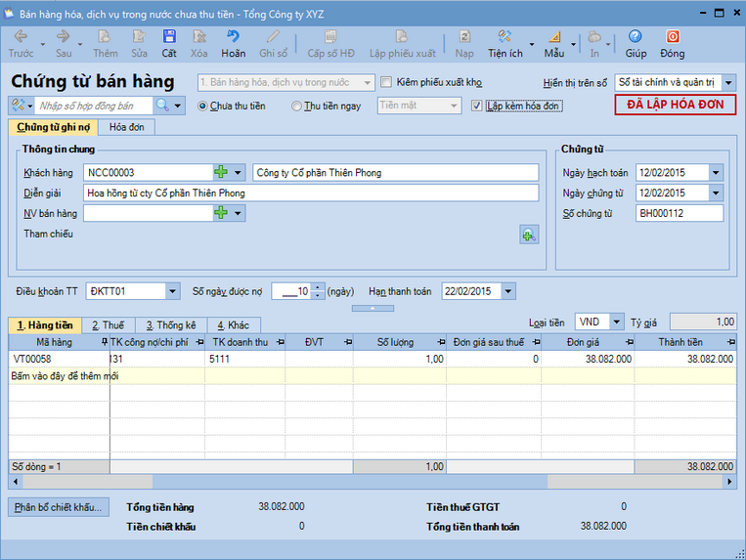The image size is (746, 560).
Task: Open Hạn thanh toán date dropdown
Action: 508,291
